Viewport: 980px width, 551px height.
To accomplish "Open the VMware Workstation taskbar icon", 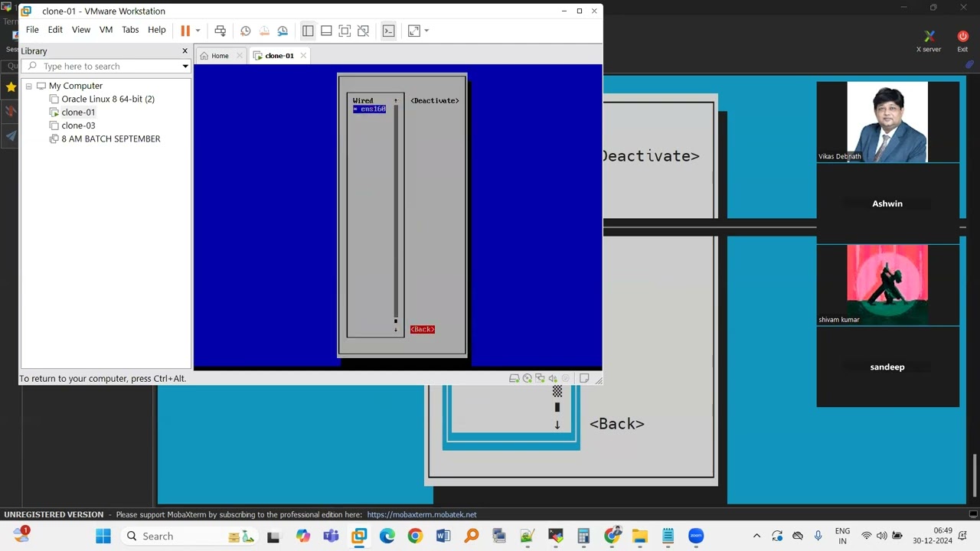I will pyautogui.click(x=359, y=536).
